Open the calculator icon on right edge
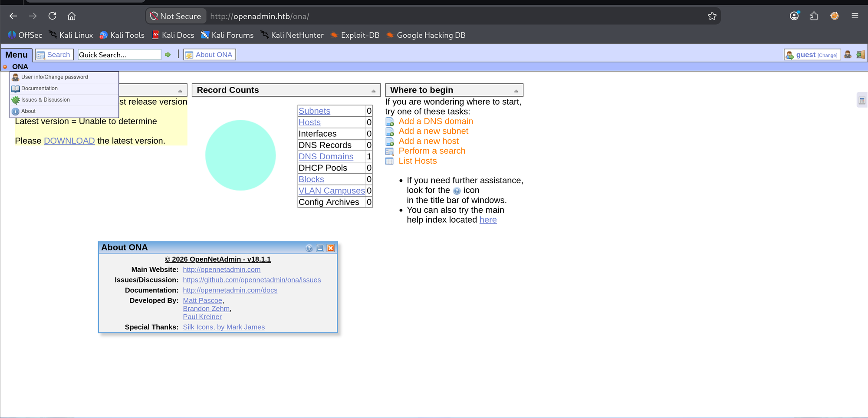 click(x=862, y=100)
